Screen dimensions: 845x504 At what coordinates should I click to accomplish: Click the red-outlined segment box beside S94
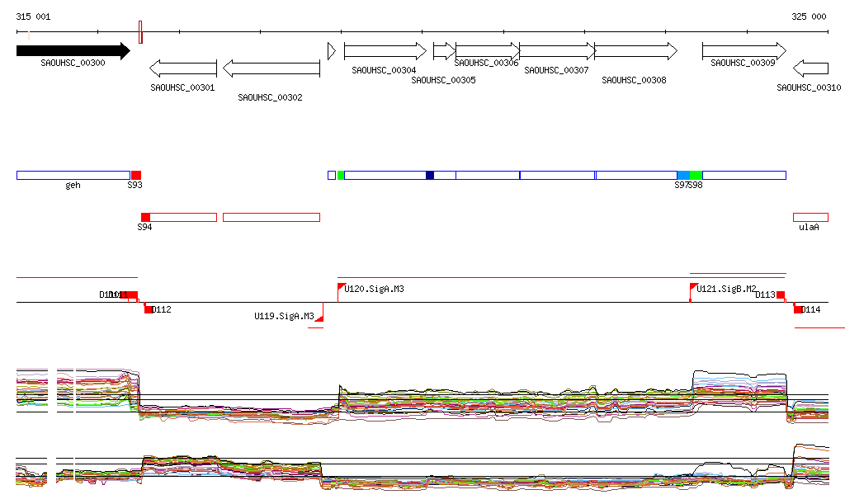183,217
